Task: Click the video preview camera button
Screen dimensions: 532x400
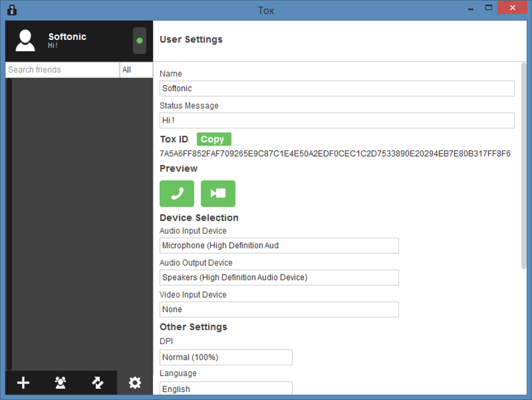Action: coord(218,194)
